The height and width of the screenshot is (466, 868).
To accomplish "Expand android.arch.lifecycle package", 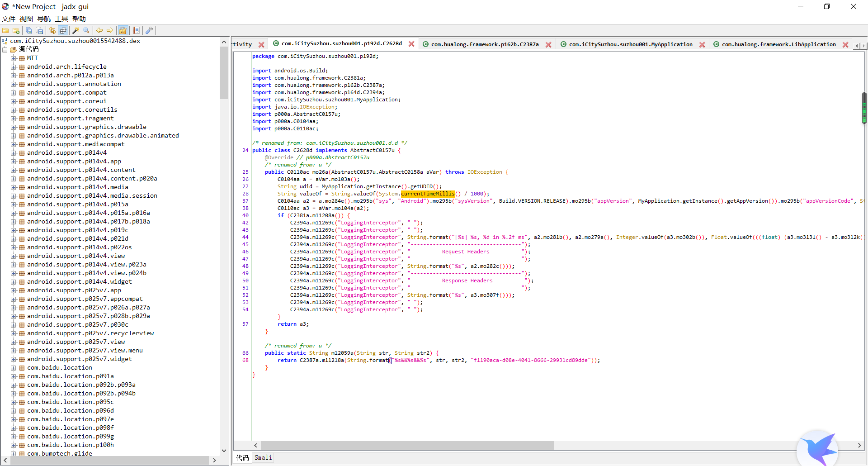I will click(14, 67).
